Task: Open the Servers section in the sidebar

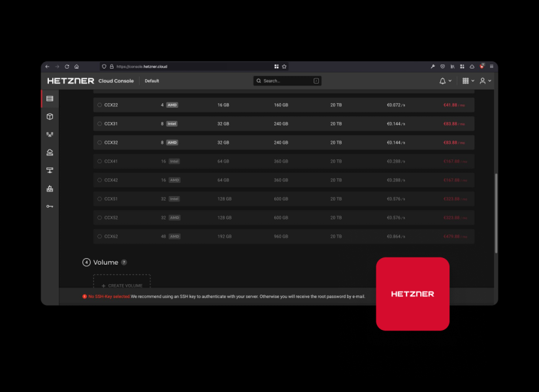Action: pos(50,99)
